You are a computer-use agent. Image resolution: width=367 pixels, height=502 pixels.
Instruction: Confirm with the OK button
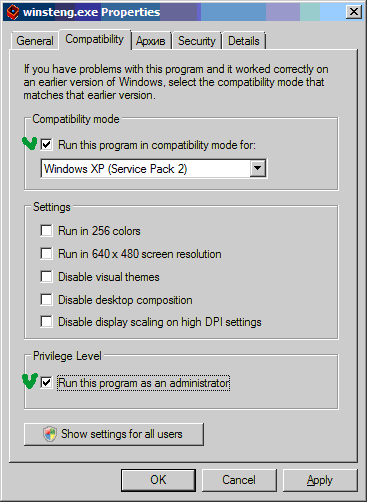tap(158, 480)
